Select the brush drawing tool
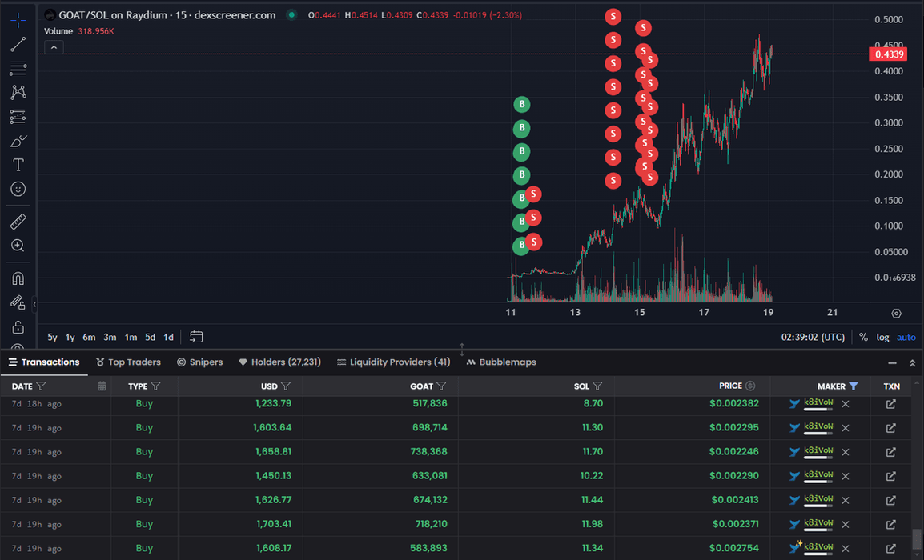 tap(18, 141)
